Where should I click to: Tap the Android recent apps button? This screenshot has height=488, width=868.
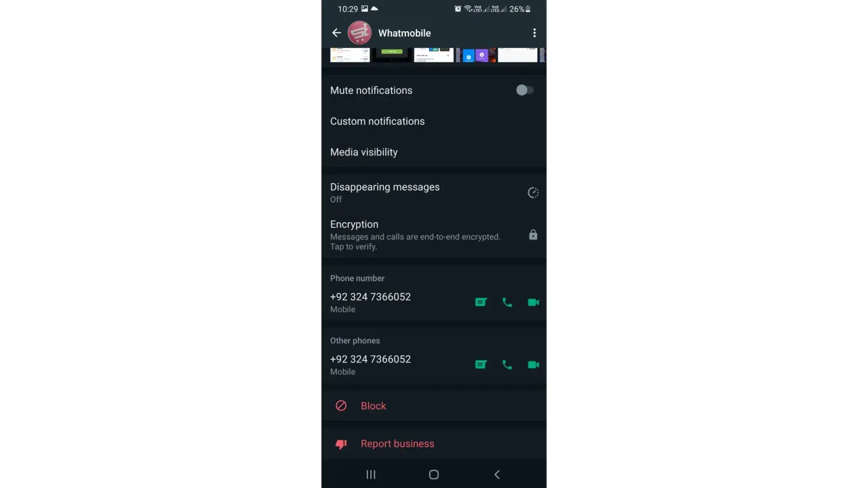point(371,474)
